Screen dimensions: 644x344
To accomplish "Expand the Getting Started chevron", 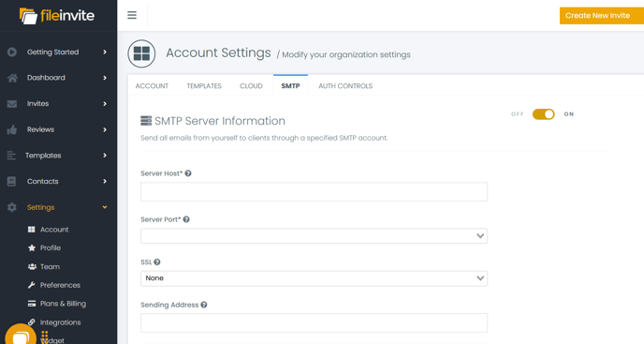I will click(x=105, y=52).
